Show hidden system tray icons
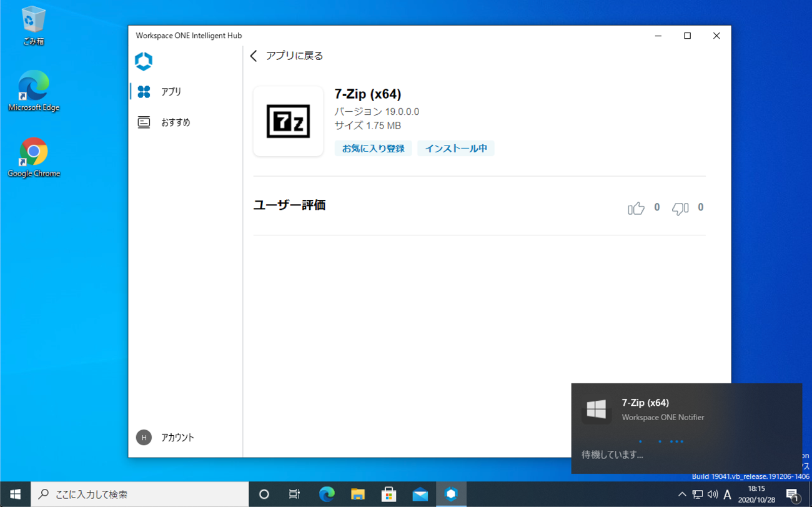The width and height of the screenshot is (812, 507). click(x=682, y=495)
